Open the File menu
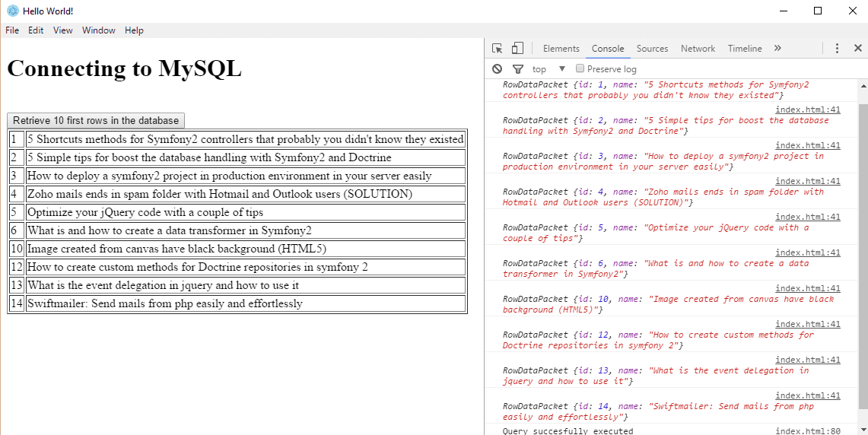This screenshot has width=868, height=435. pos(12,30)
